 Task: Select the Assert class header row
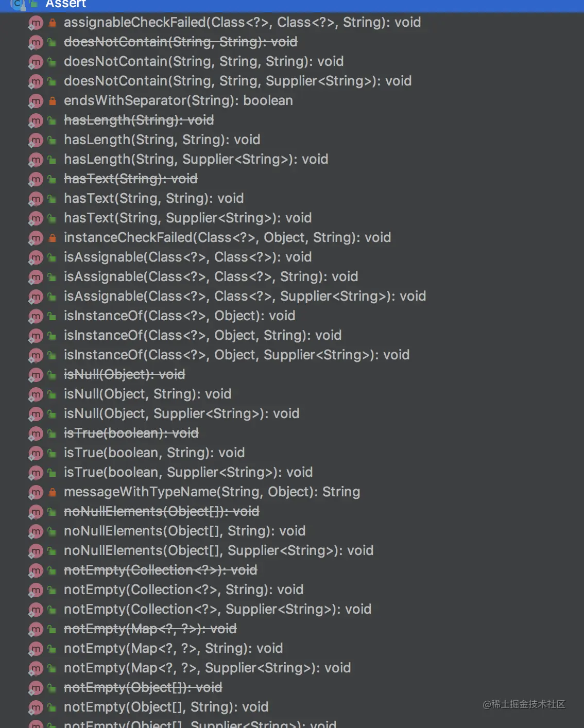coord(292,5)
